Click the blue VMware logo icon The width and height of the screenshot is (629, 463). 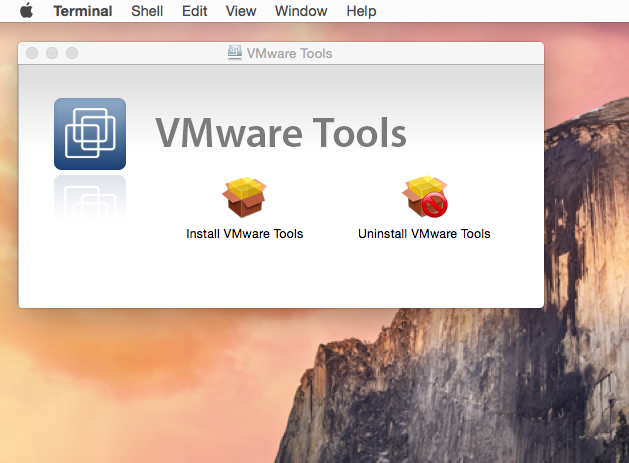[x=89, y=134]
